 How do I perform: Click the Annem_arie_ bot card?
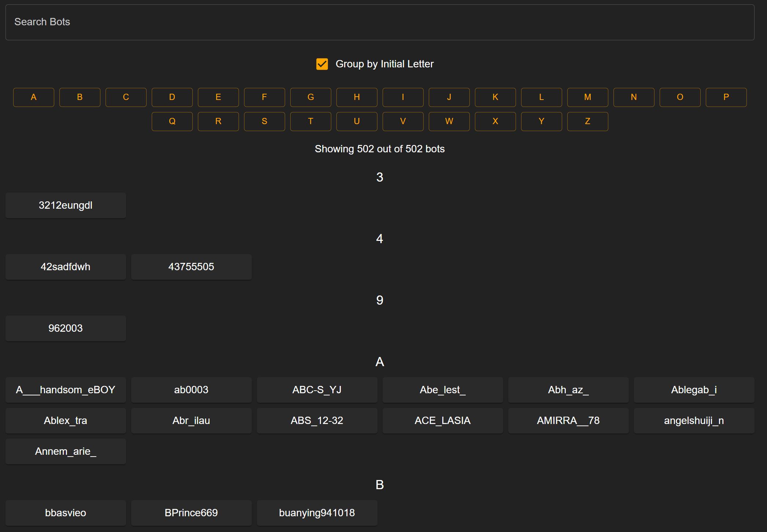coord(66,451)
